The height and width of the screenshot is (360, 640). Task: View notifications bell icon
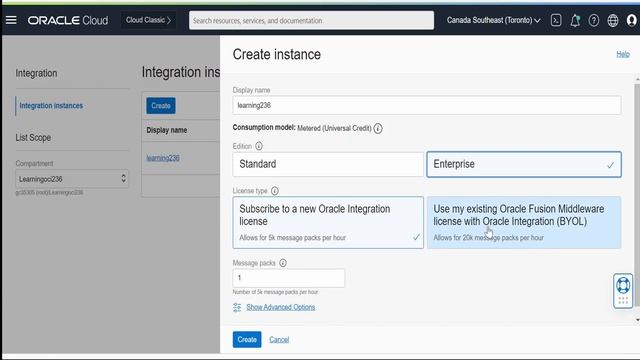[x=575, y=20]
